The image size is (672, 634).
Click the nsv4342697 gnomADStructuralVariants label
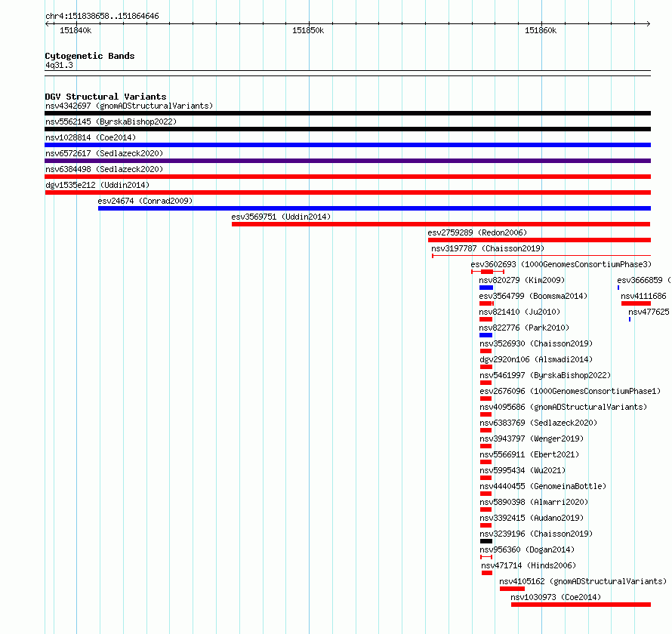point(129,106)
